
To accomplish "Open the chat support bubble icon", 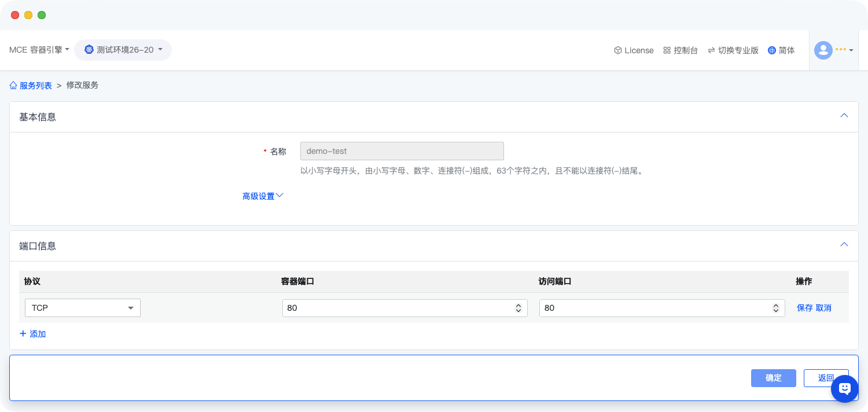I will coord(844,388).
